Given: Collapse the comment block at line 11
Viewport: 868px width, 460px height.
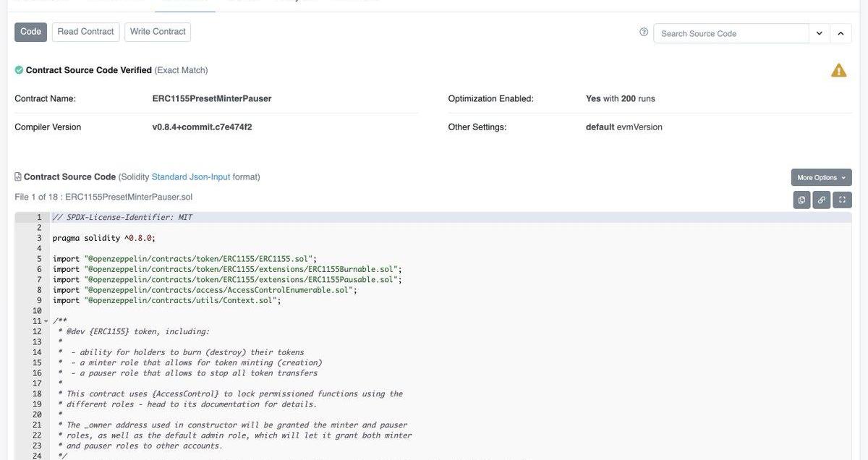Looking at the screenshot, I should (x=46, y=321).
